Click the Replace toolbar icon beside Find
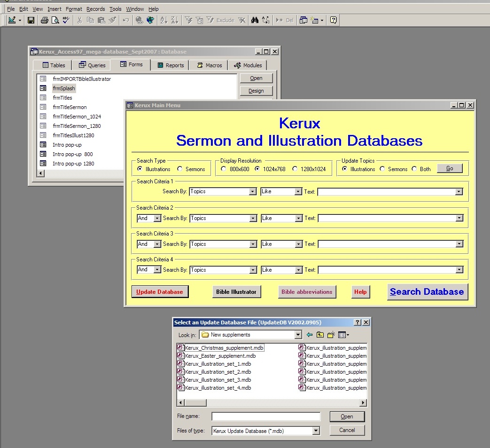 pyautogui.click(x=265, y=20)
